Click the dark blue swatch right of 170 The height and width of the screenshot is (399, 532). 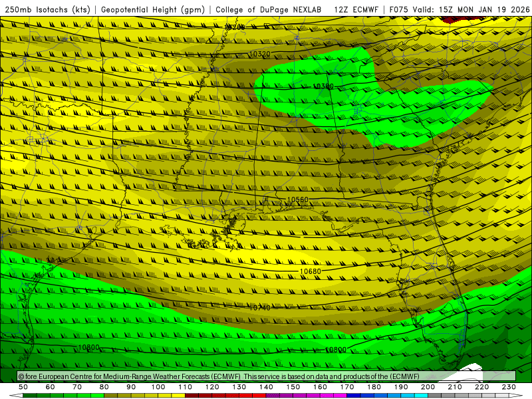click(354, 396)
